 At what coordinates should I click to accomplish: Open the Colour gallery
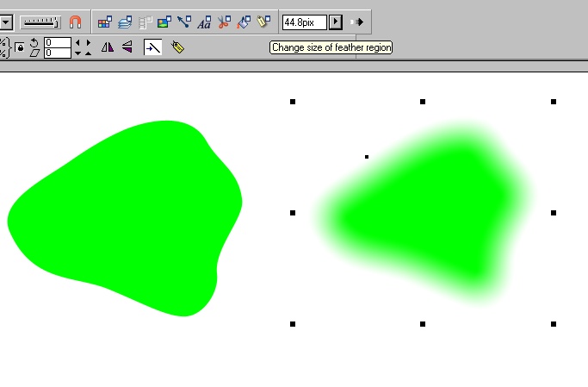point(105,22)
